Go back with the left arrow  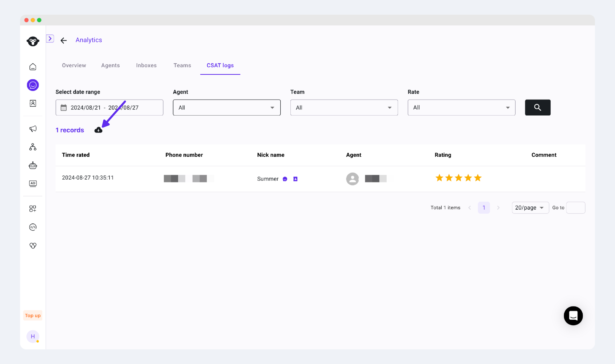click(x=63, y=40)
